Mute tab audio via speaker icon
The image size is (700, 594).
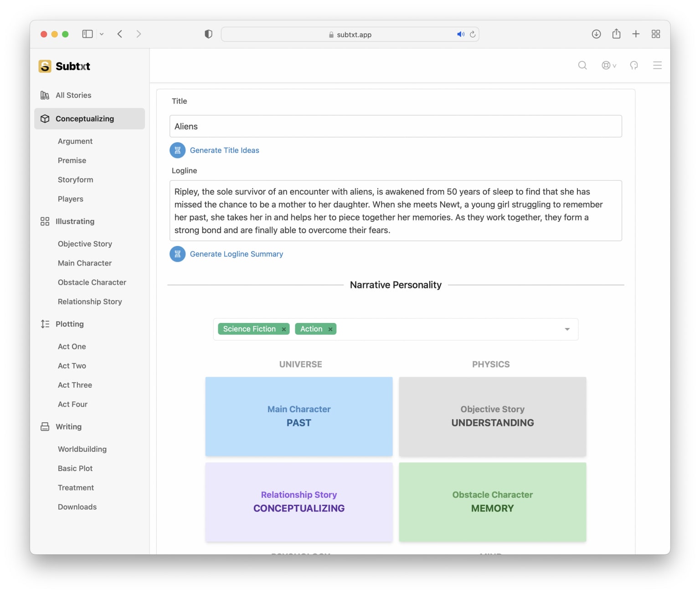tap(461, 34)
